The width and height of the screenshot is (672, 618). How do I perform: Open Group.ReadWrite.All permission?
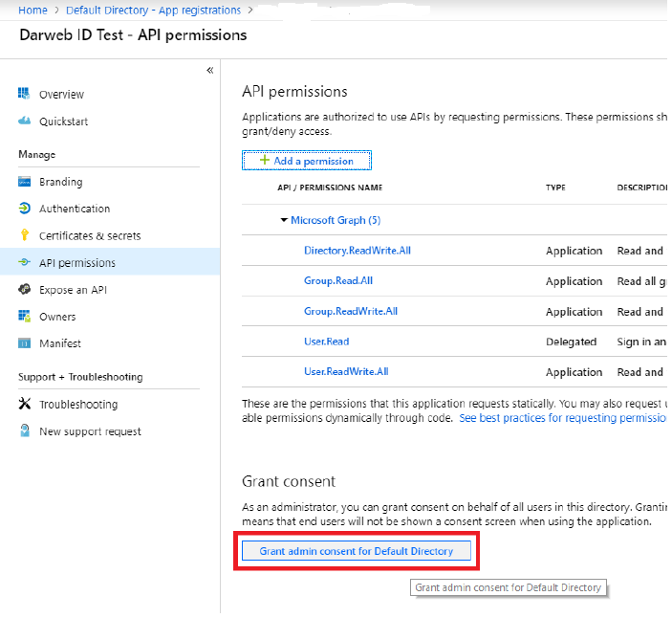click(351, 311)
